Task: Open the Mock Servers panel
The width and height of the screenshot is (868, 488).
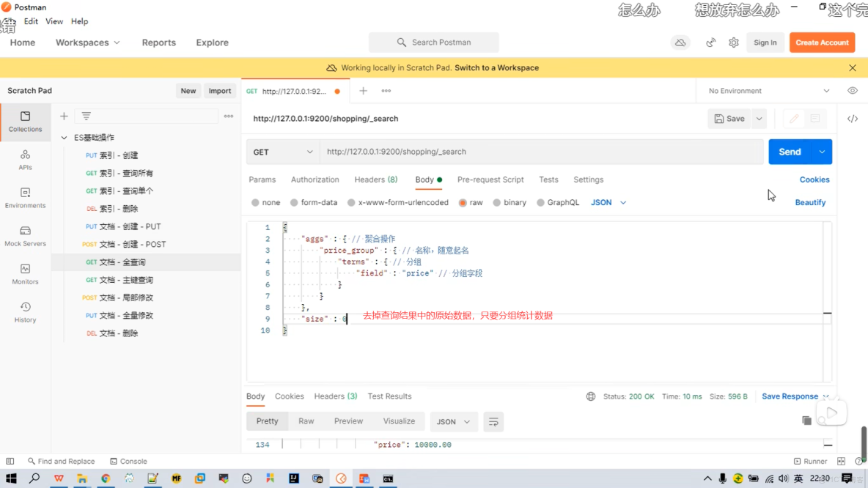Action: [25, 236]
